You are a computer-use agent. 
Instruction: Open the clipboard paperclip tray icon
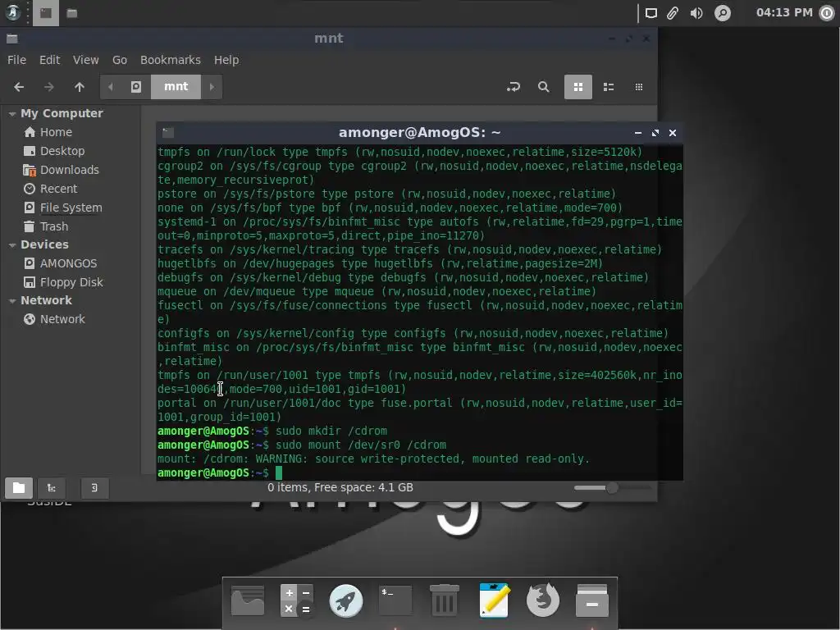pyautogui.click(x=673, y=13)
